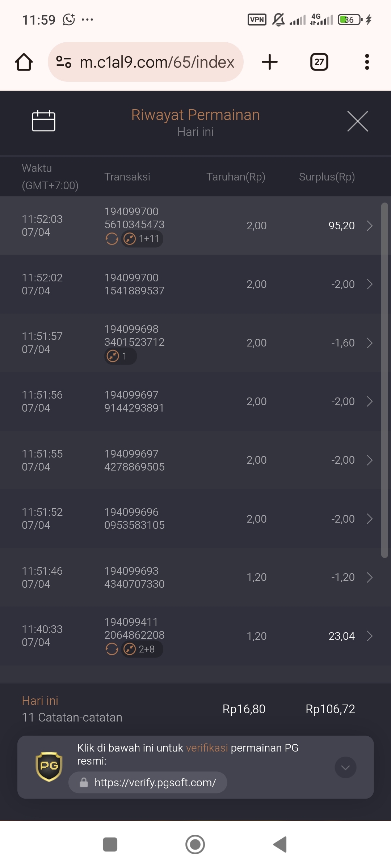391x868 pixels.
Task: Tap the game history vertical scrollbar
Action: pyautogui.click(x=384, y=380)
